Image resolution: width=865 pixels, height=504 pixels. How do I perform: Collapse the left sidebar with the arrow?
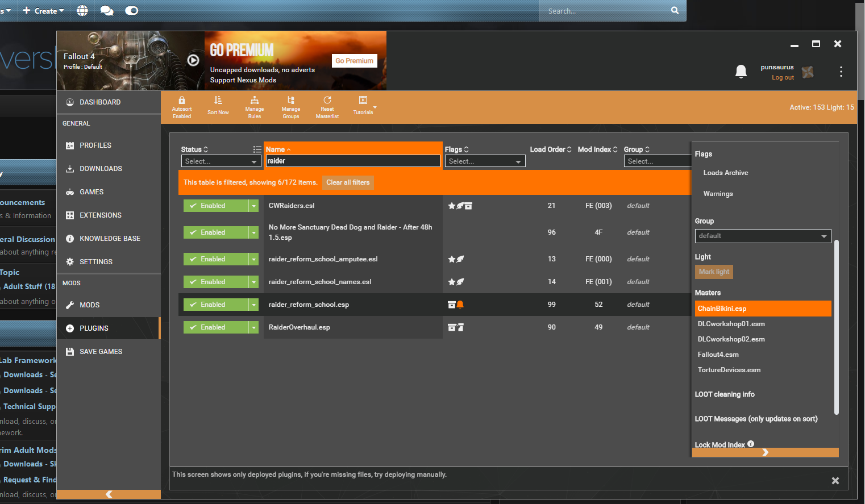[109, 494]
